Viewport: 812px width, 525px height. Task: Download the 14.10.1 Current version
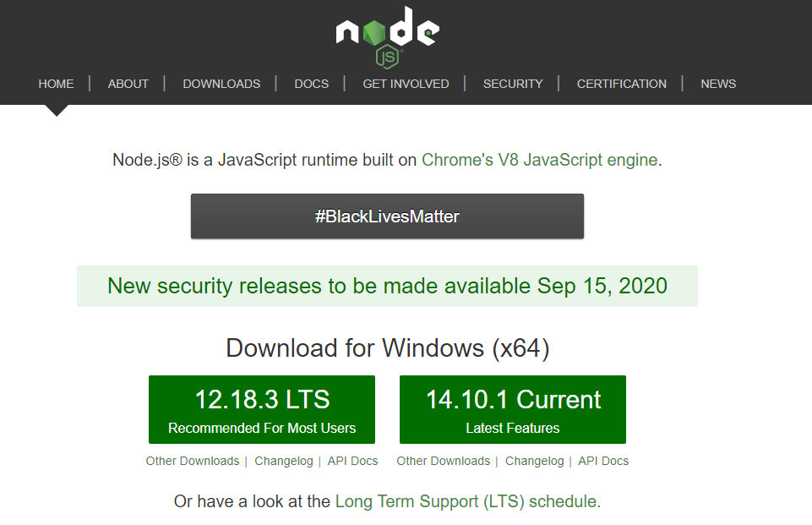click(513, 410)
